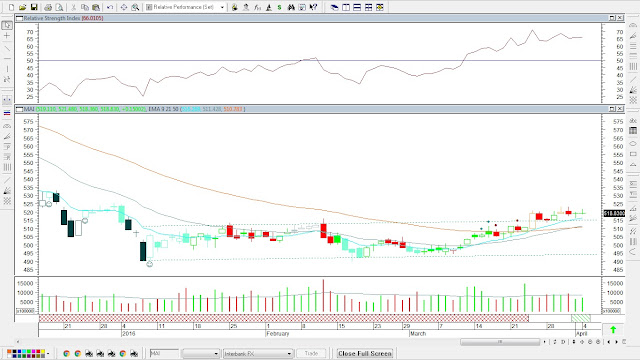
Task: Click the context help arrow-question icon
Action: 313,7
